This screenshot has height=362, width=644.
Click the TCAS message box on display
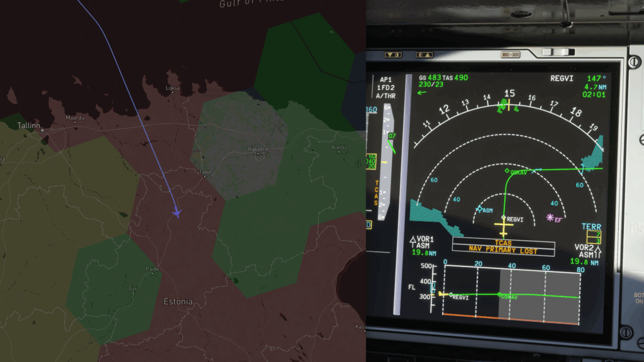503,243
